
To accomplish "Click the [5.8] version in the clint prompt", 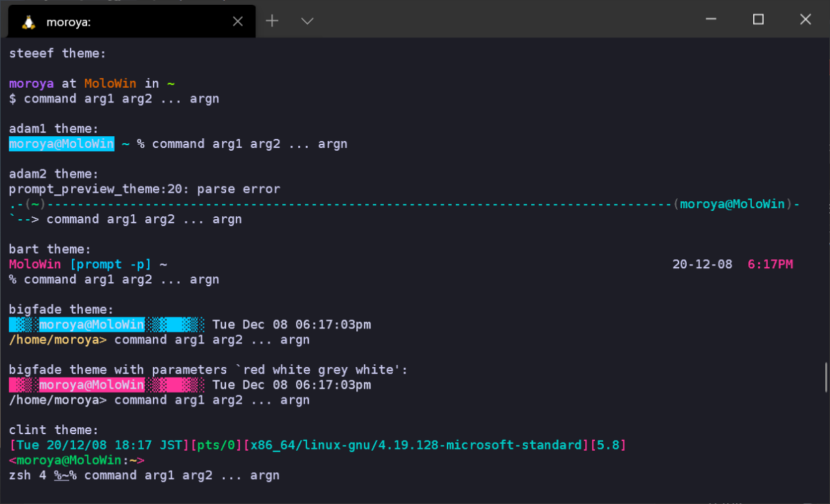I will [x=609, y=445].
